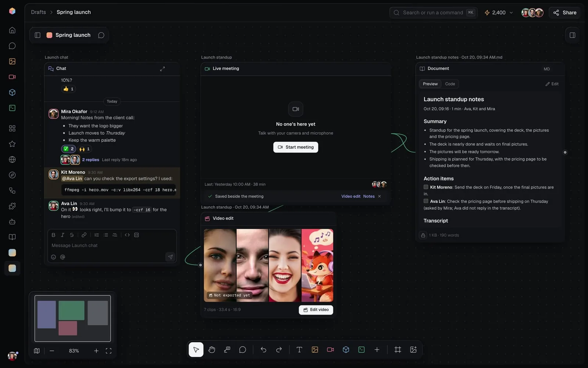
Task: Click the Share button
Action: coord(565,13)
